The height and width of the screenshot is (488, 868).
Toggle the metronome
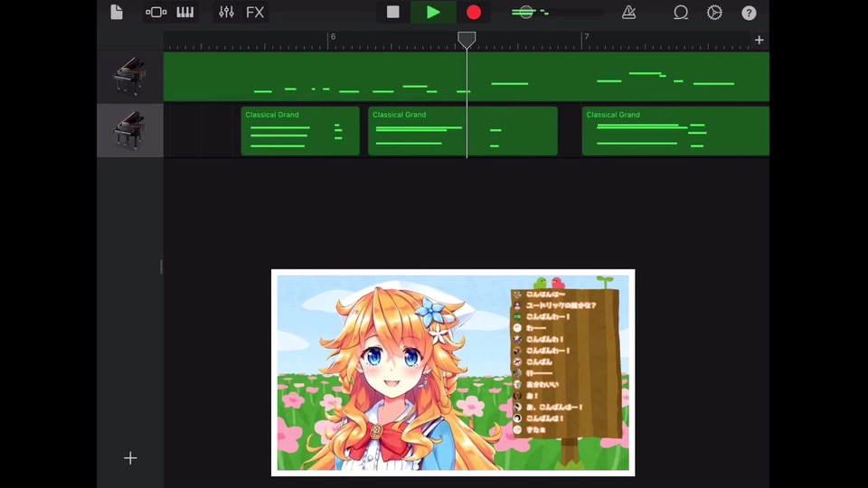[629, 12]
